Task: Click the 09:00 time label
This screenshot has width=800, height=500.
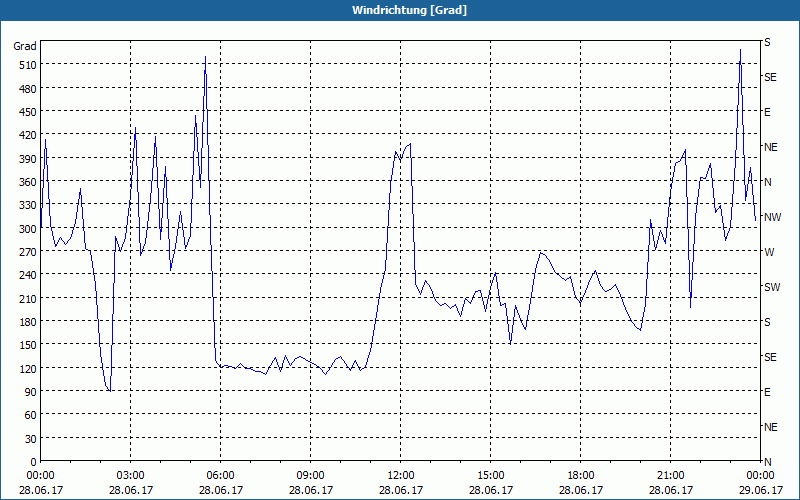Action: [x=310, y=476]
